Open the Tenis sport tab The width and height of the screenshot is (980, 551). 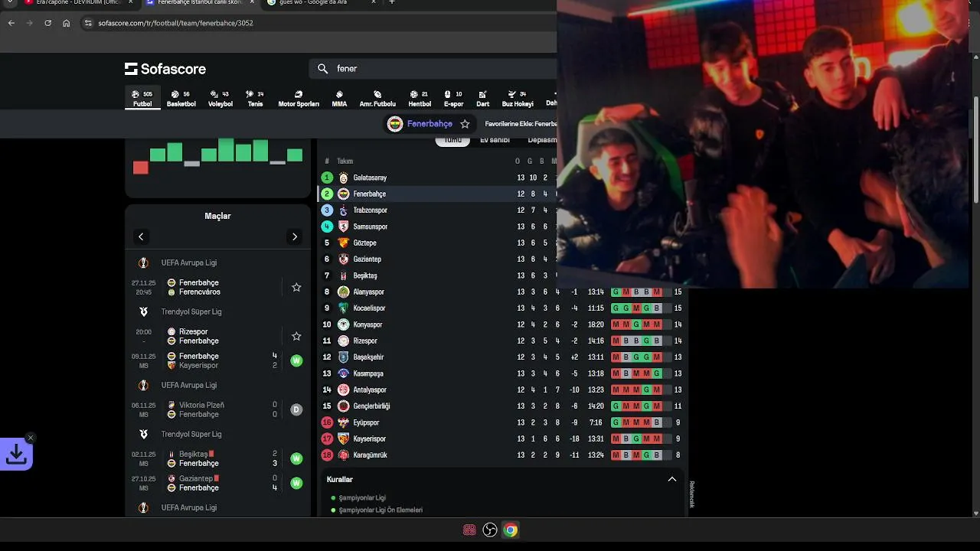[255, 99]
